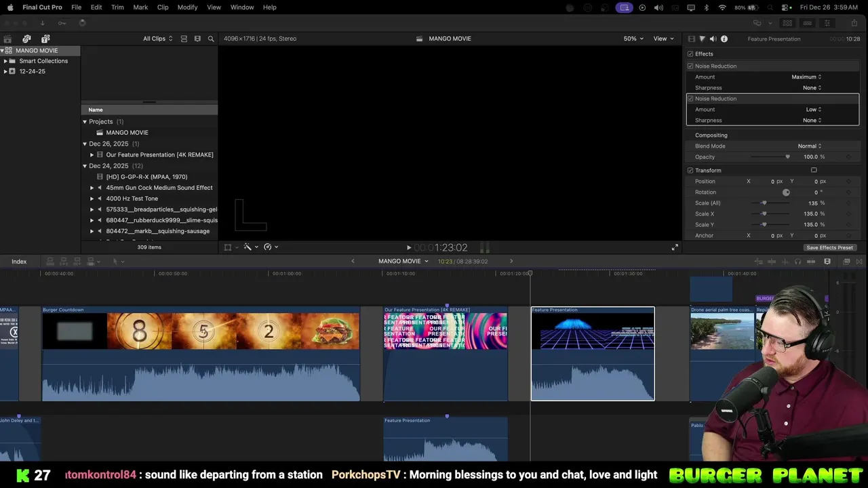Open first Noise Reduction Sharpness None dropdown
868x488 pixels.
pyautogui.click(x=812, y=87)
